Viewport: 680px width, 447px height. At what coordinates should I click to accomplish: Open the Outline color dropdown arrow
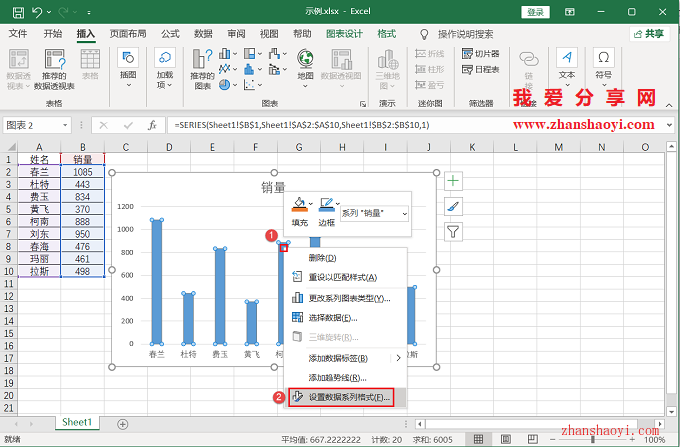[337, 203]
